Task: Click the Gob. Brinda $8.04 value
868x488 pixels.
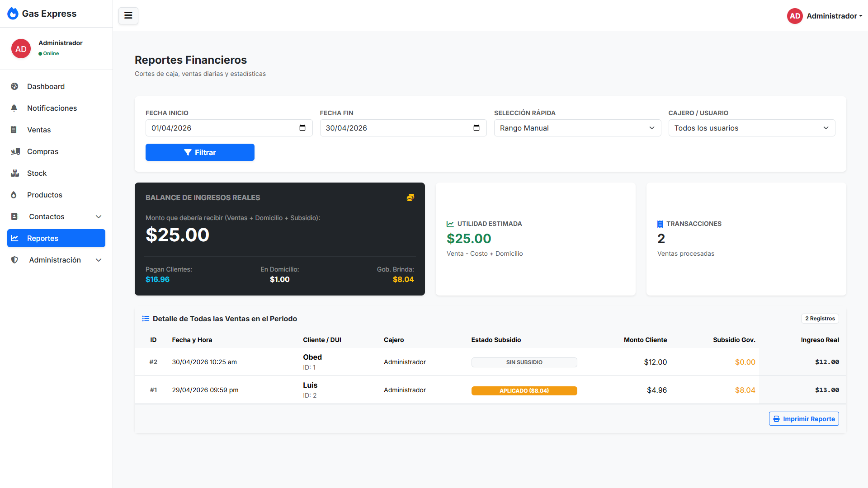Action: [403, 279]
